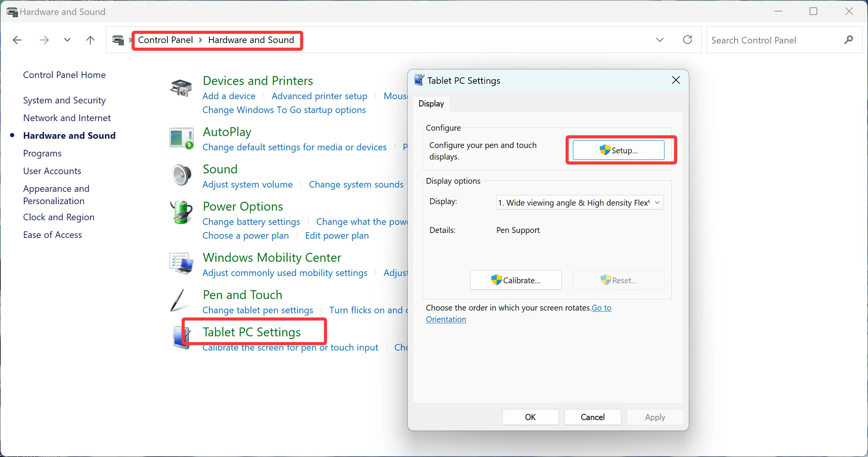Navigate back with the back arrow

pyautogui.click(x=17, y=40)
